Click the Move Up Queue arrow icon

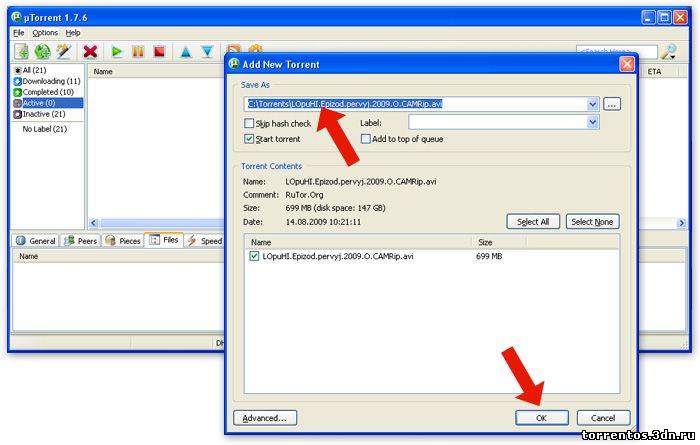tap(186, 51)
